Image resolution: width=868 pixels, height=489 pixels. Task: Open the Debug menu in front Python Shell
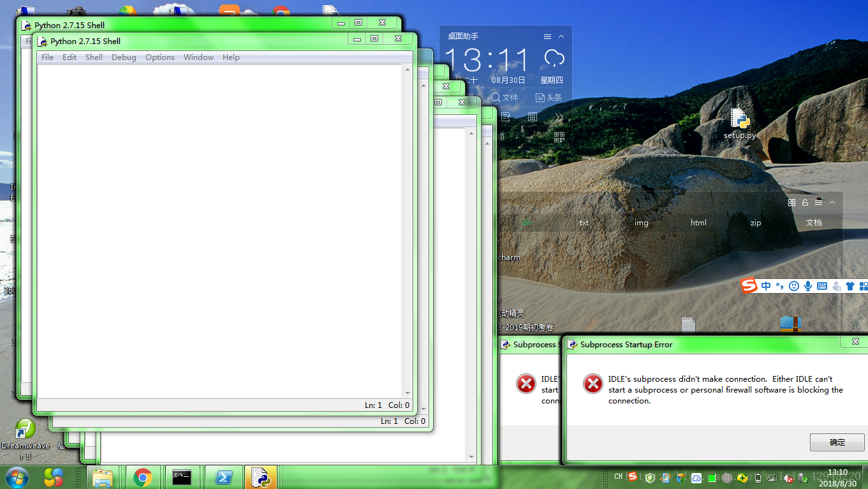124,57
